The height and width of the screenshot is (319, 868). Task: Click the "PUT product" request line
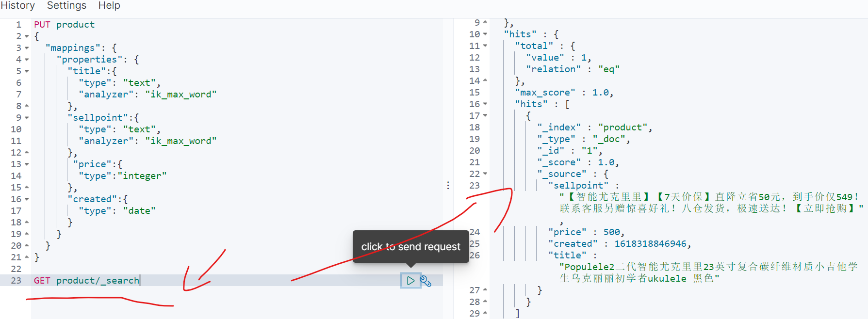(65, 25)
